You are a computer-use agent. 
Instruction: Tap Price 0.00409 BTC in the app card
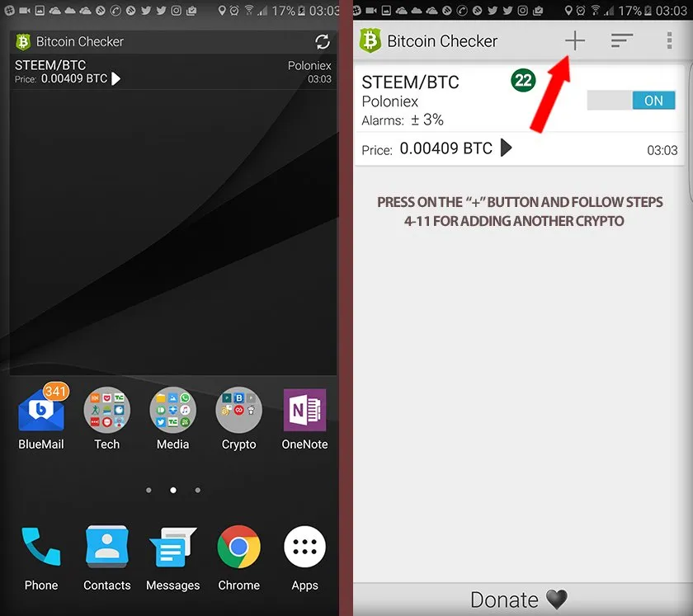[x=427, y=148]
